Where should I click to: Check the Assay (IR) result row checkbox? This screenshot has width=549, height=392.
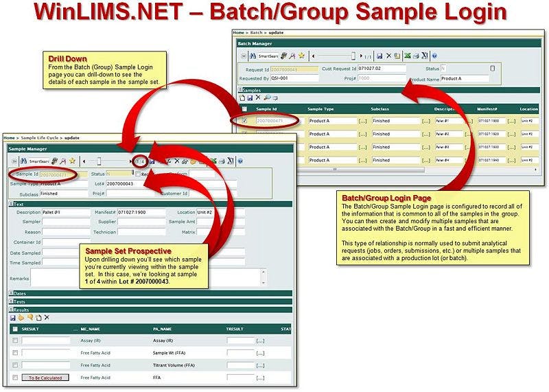(x=15, y=341)
